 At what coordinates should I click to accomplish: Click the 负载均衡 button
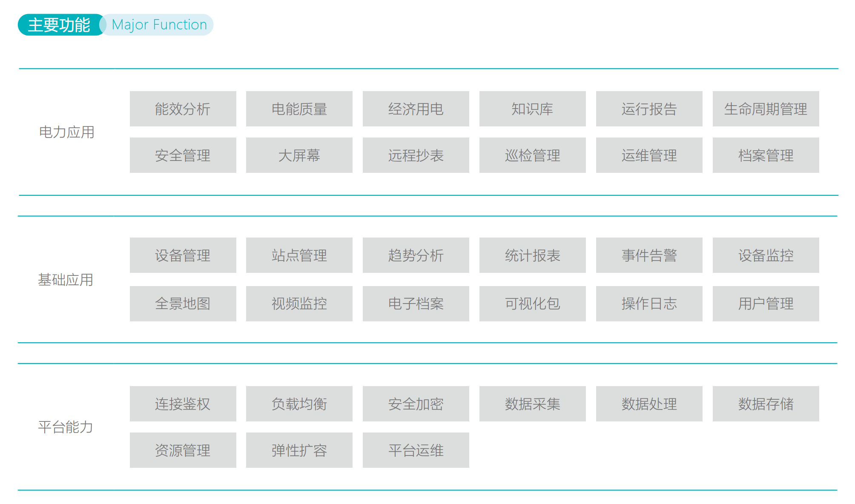tap(299, 404)
